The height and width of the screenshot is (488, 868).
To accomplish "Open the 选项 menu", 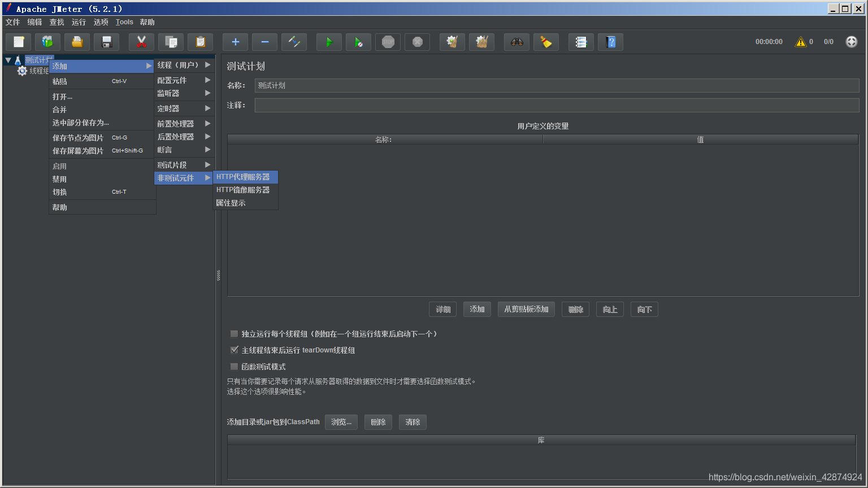I will tap(101, 22).
